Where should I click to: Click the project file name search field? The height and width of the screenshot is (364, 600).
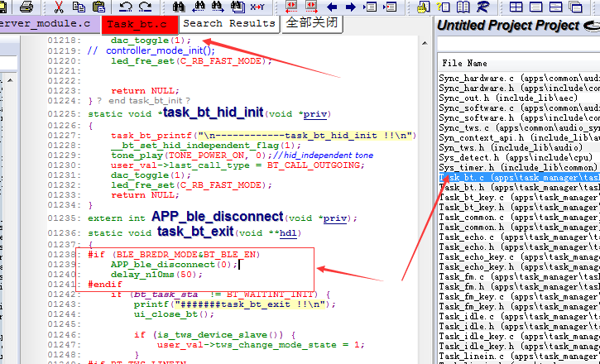click(x=519, y=44)
